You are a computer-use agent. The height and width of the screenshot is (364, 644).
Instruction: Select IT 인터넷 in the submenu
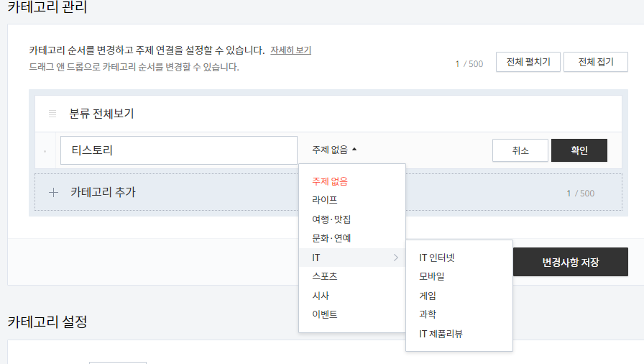coord(436,258)
